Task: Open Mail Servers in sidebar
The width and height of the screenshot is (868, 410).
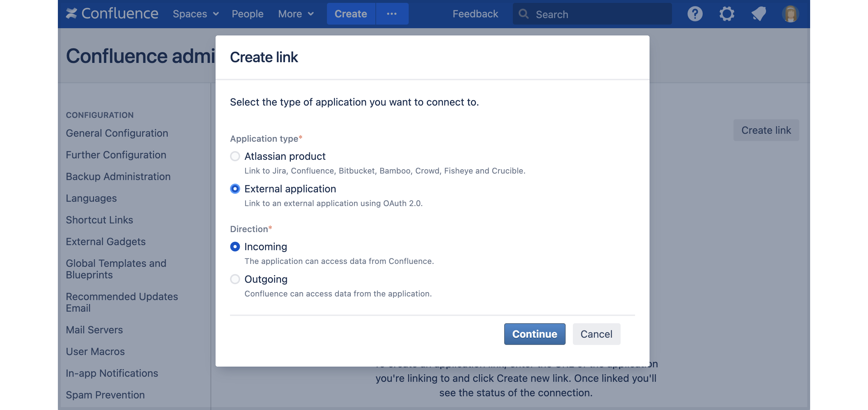Action: (94, 330)
